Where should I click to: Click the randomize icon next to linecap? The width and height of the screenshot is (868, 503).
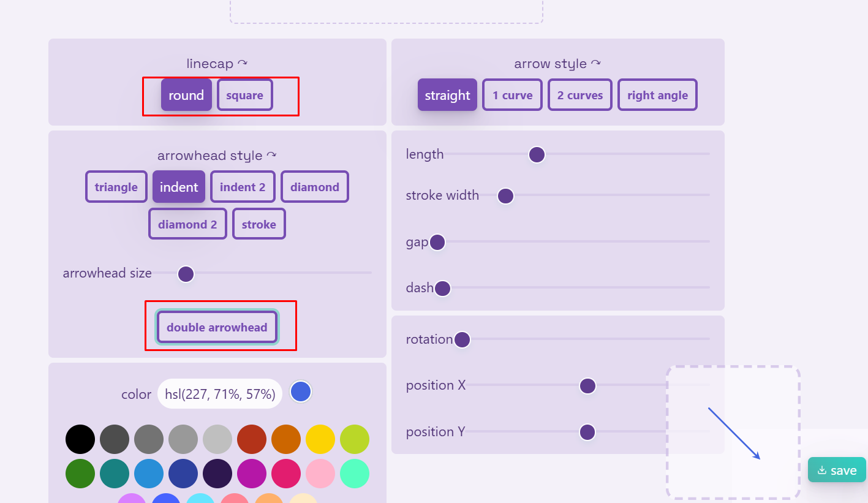pyautogui.click(x=243, y=63)
